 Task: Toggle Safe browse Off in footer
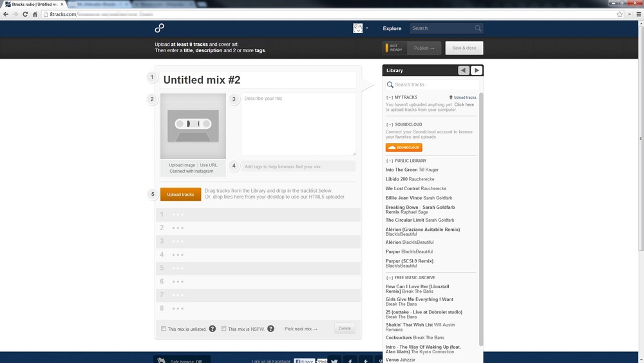coord(182,360)
